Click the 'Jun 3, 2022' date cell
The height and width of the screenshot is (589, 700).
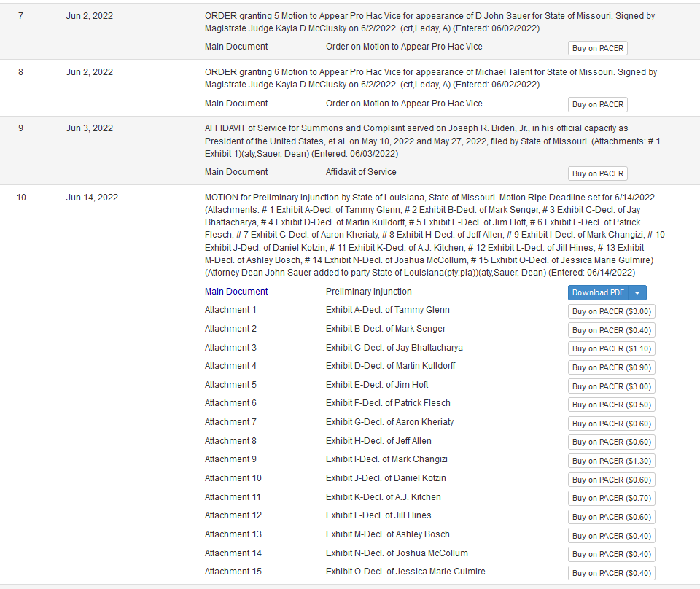pyautogui.click(x=89, y=128)
